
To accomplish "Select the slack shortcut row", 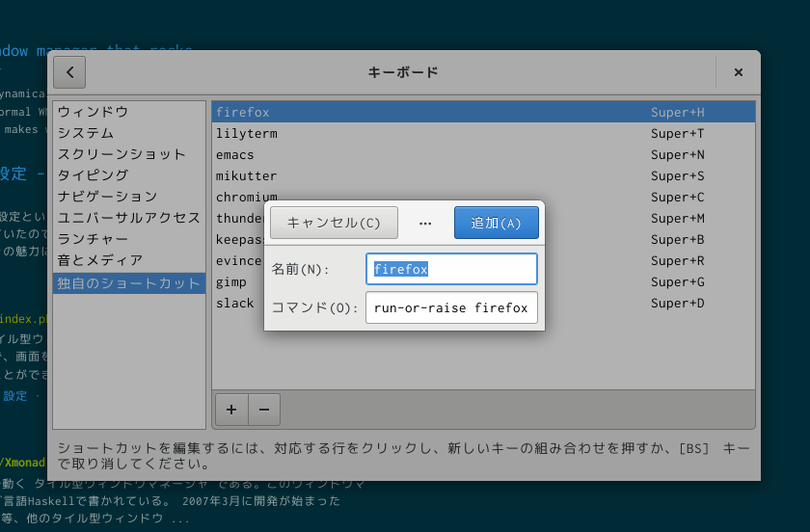I will 483,304.
